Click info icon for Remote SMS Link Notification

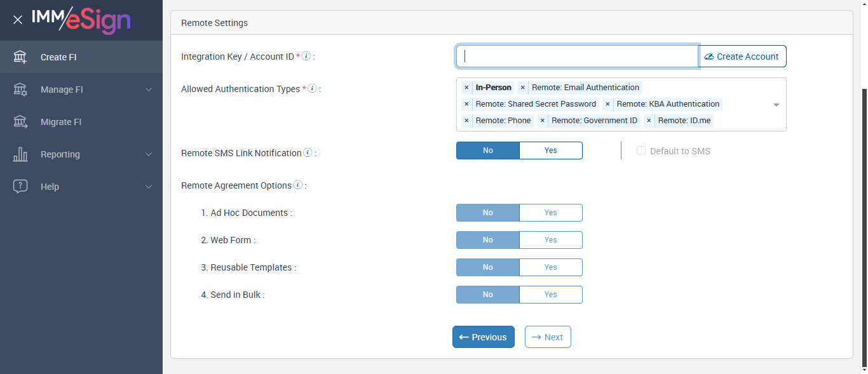coord(308,152)
